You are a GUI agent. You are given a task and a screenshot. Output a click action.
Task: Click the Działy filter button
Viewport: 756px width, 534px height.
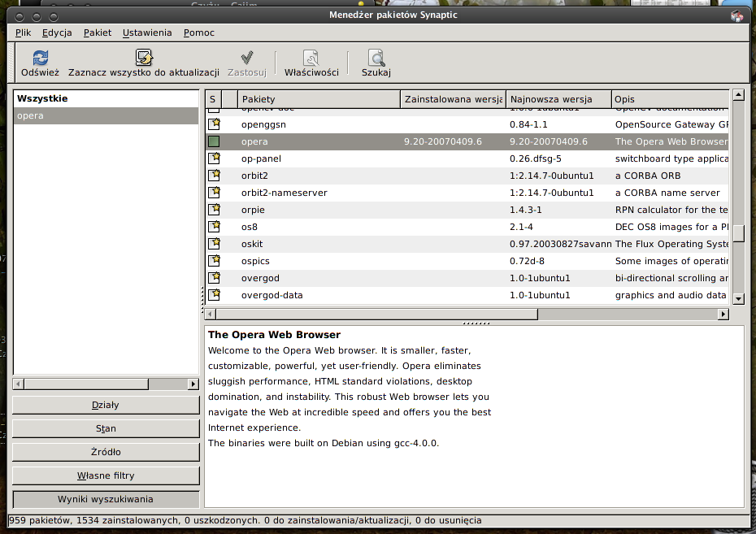[106, 405]
